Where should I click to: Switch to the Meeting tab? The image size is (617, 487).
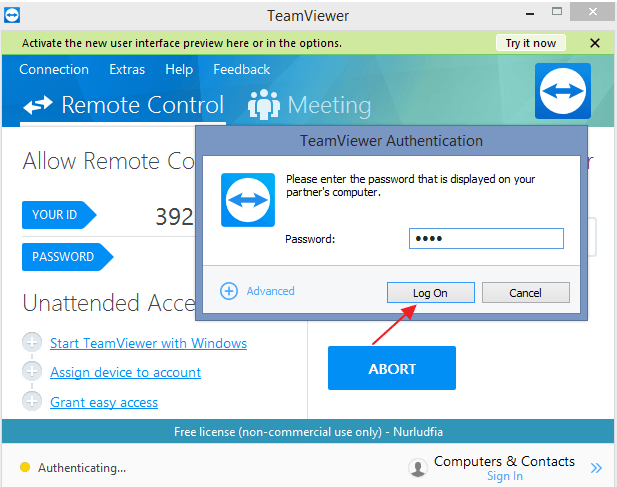[310, 105]
